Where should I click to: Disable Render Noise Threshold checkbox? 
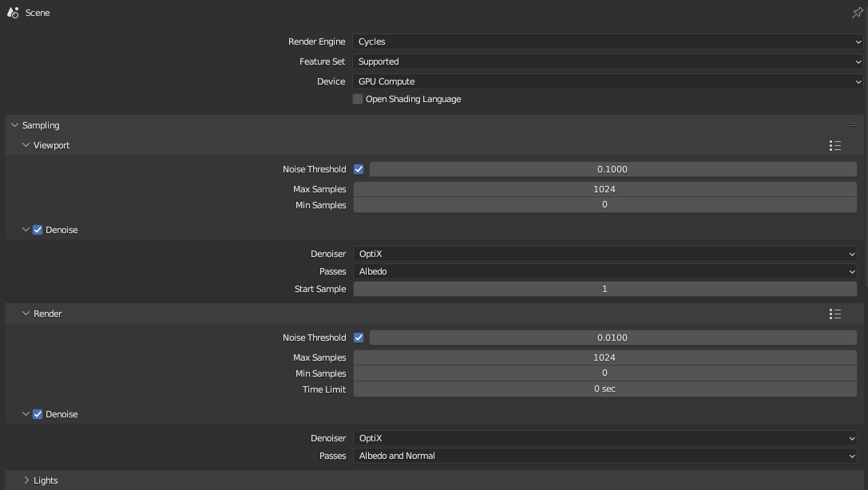coord(359,338)
